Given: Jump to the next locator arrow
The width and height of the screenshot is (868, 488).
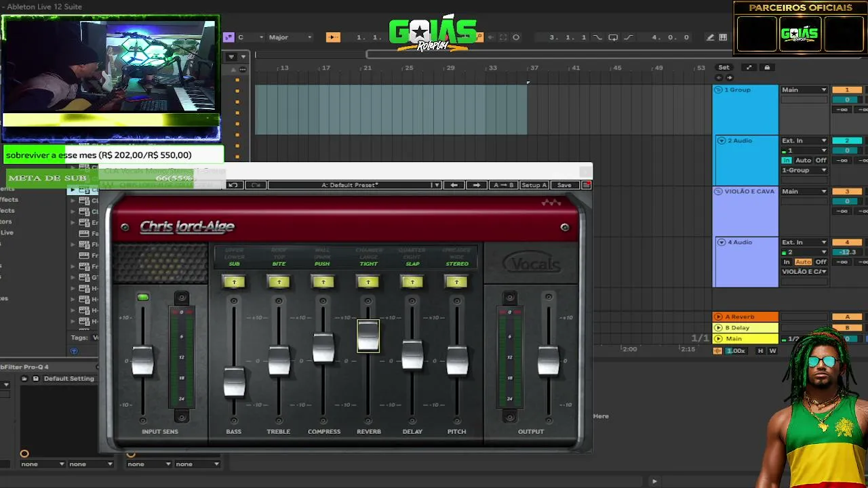Looking at the screenshot, I should click(730, 77).
